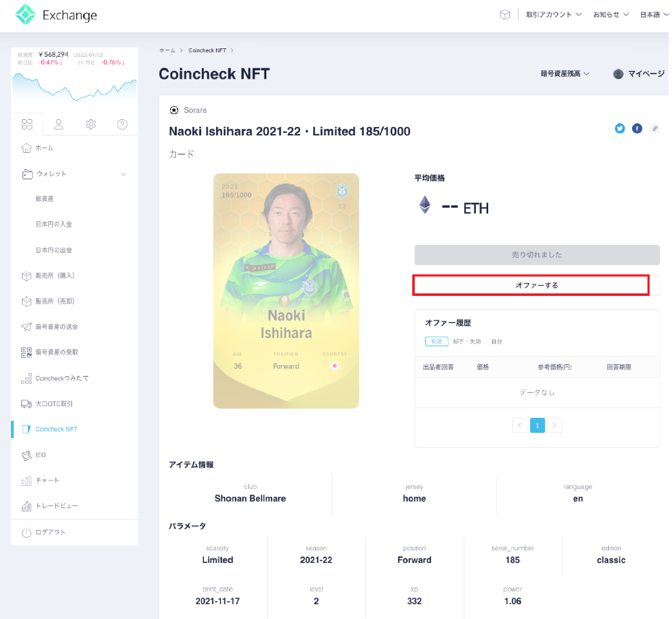The width and height of the screenshot is (672, 619).
Task: Click the トレードビュー chart icon
Action: (x=26, y=506)
